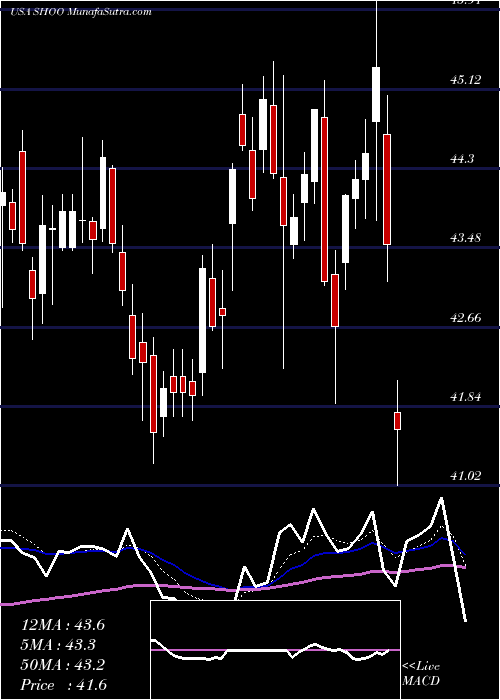Screen dimensions: 500x700
Task: Click the 42.66 price axis label
Action: [x=466, y=318]
